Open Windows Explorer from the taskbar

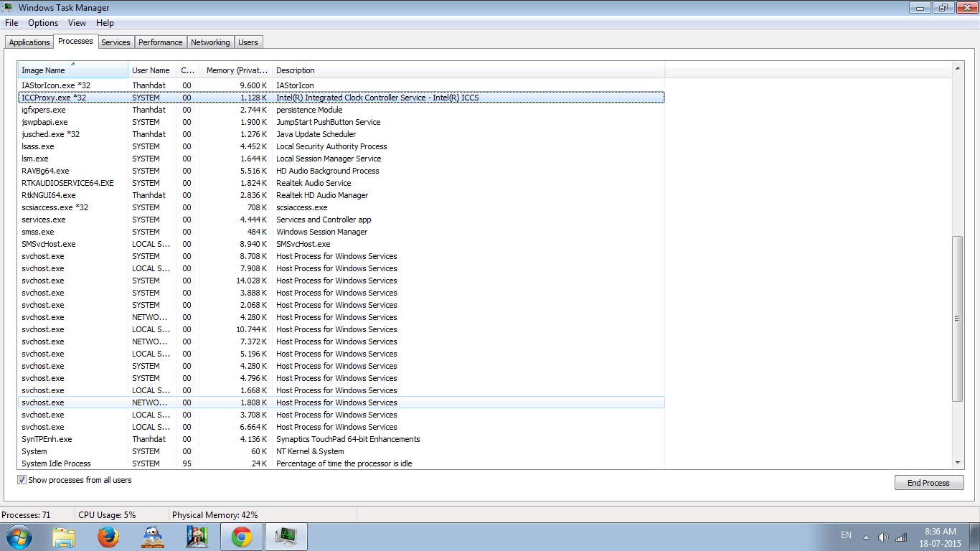pos(64,537)
